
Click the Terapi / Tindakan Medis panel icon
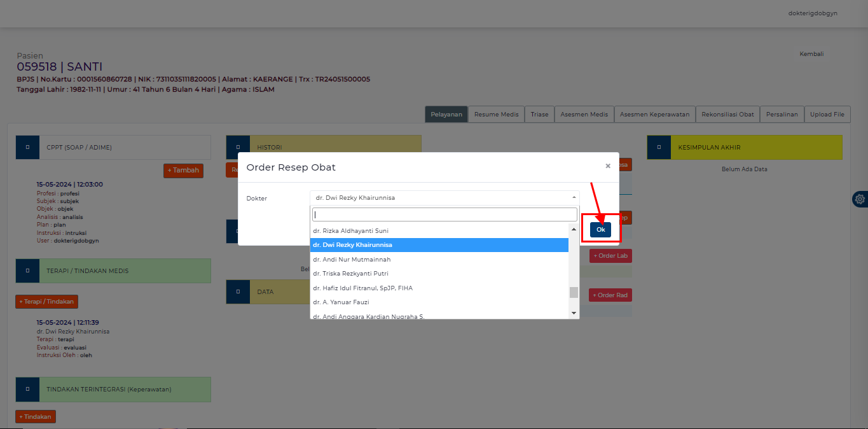pyautogui.click(x=27, y=271)
